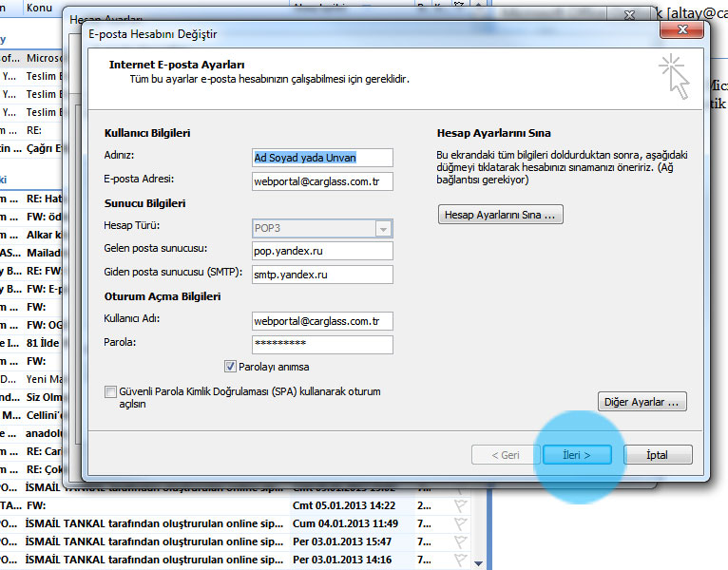Select the 81 İlde message row
This screenshot has width=728, height=570.
click(x=31, y=343)
